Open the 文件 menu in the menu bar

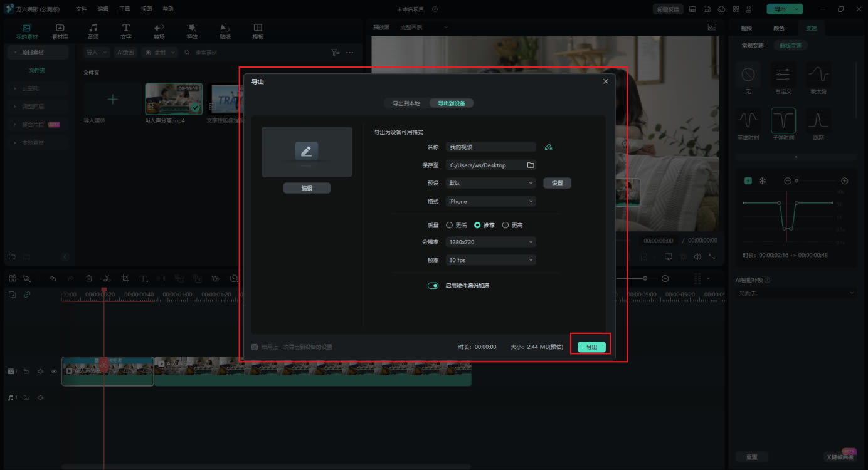click(82, 9)
